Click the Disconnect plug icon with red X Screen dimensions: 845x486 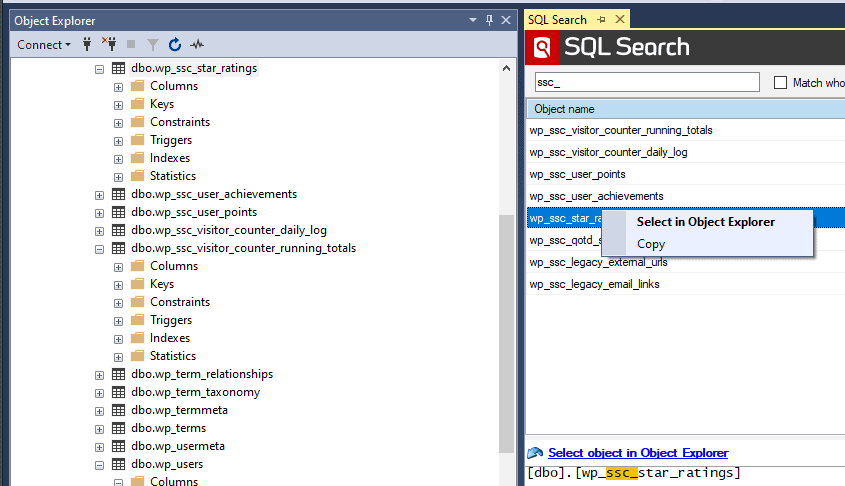109,44
